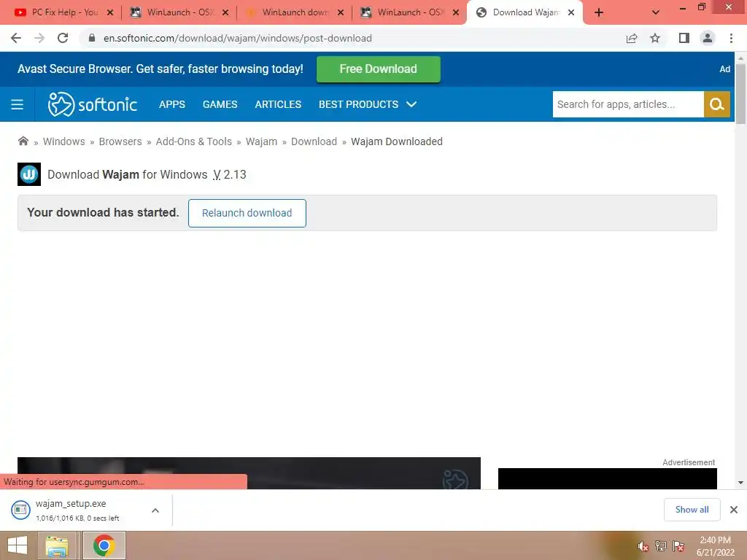This screenshot has height=560, width=747.
Task: Go to home via breadcrumb house icon
Action: coord(23,141)
